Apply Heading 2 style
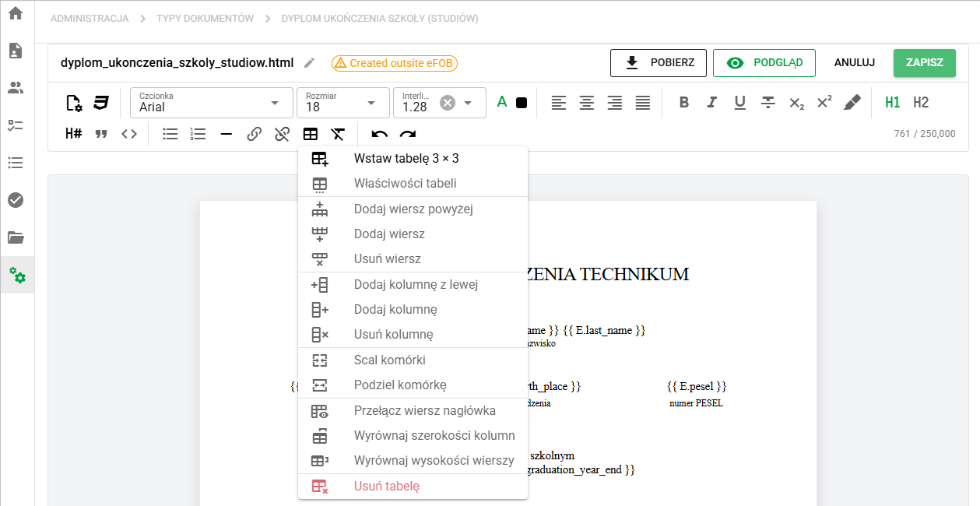 point(921,103)
